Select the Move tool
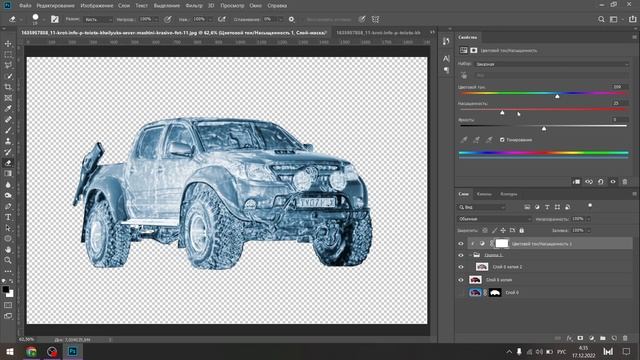 (x=8, y=44)
